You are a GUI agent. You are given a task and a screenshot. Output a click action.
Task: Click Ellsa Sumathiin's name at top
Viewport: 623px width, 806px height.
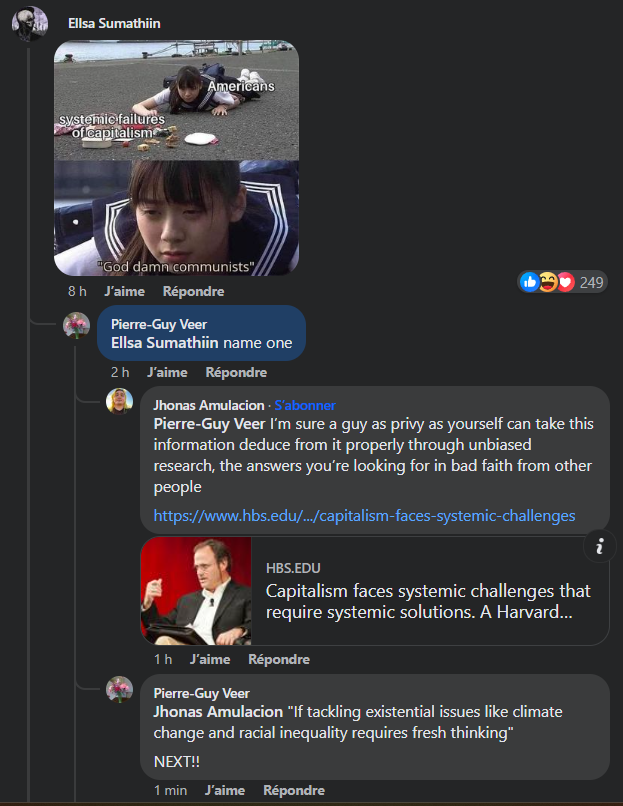pyautogui.click(x=114, y=24)
